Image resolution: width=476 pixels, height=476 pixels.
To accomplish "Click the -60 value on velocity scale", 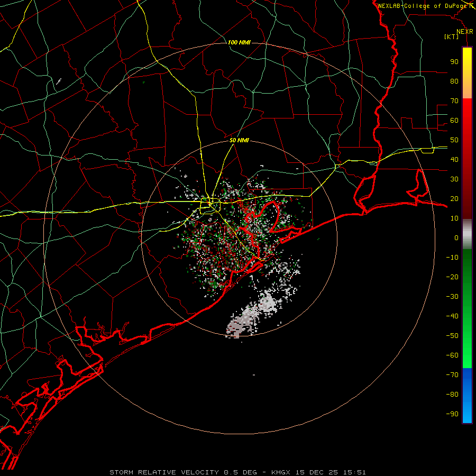I will (452, 355).
